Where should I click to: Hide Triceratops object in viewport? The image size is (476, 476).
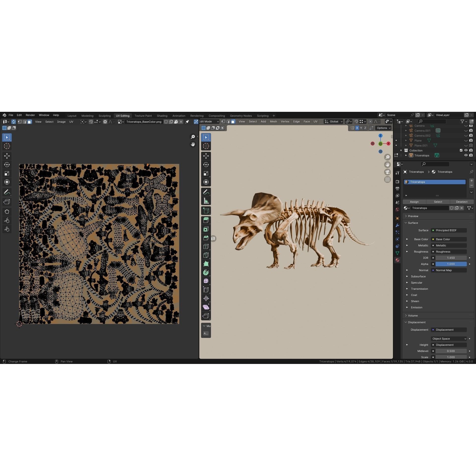pos(466,155)
